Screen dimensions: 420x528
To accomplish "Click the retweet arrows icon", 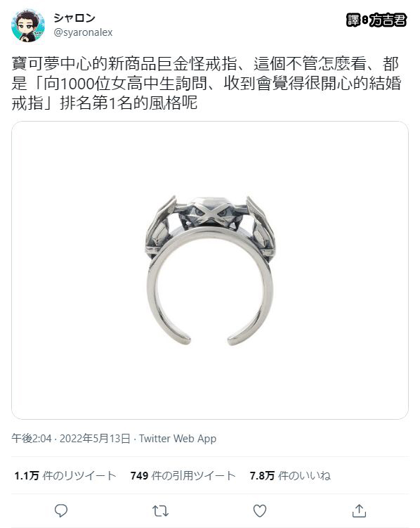I will (160, 511).
